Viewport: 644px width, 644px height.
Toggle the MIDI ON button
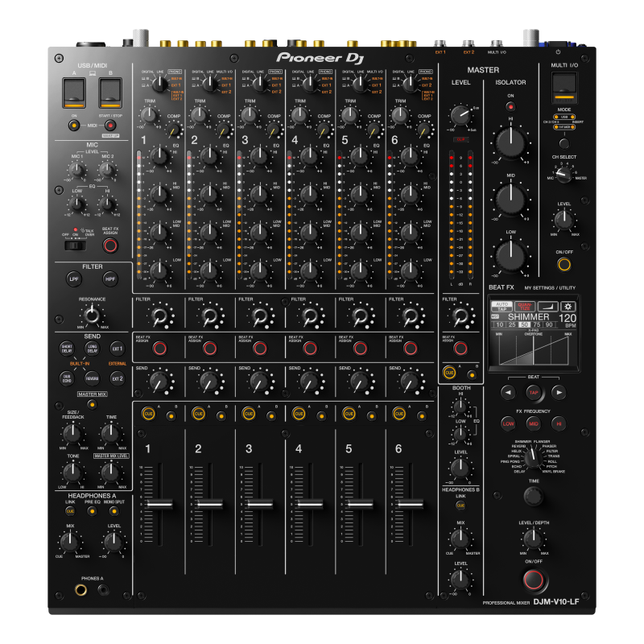74,126
